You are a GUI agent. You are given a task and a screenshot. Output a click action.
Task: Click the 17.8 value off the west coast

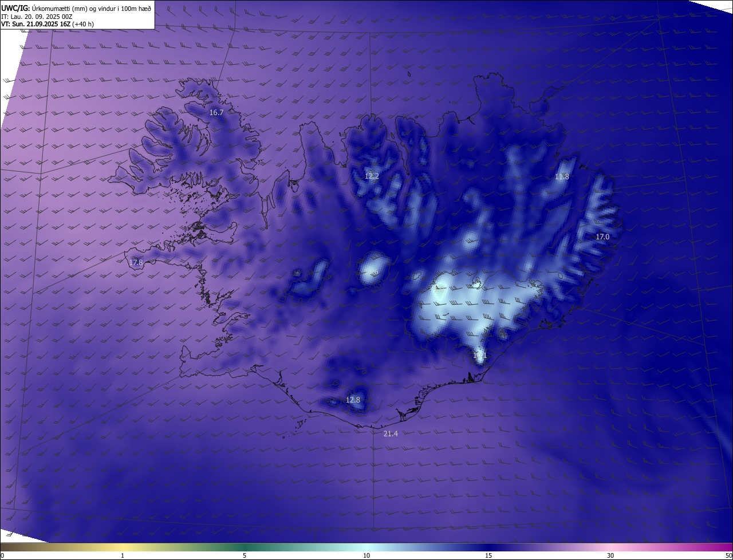136,263
